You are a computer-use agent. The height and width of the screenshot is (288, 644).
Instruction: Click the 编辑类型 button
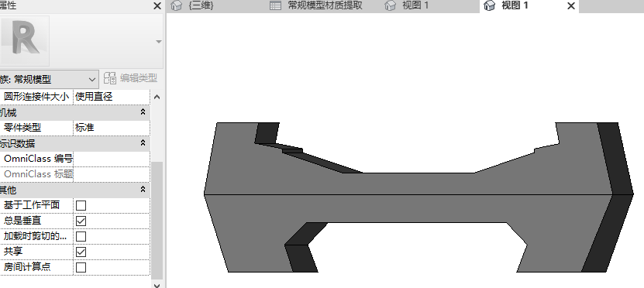(x=130, y=78)
